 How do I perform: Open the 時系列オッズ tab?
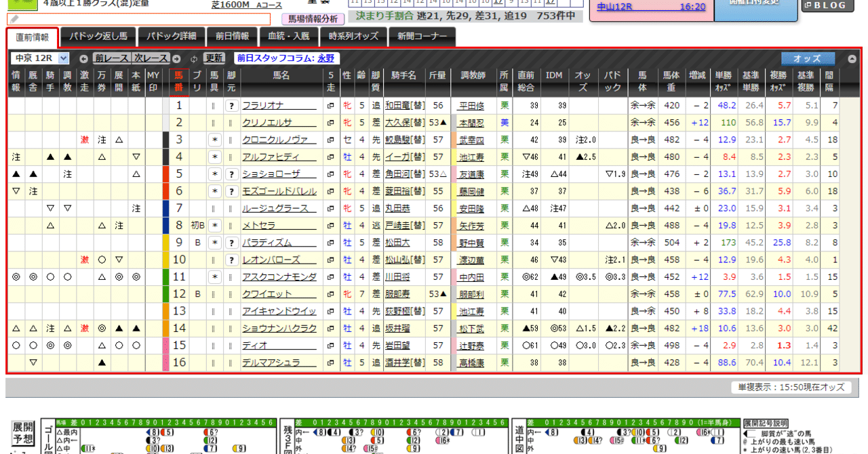[353, 37]
